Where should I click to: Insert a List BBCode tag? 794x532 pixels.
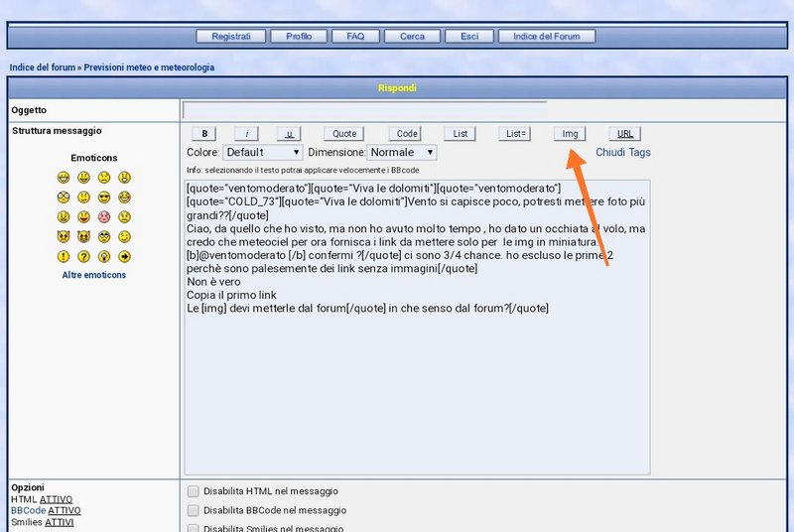click(x=460, y=134)
